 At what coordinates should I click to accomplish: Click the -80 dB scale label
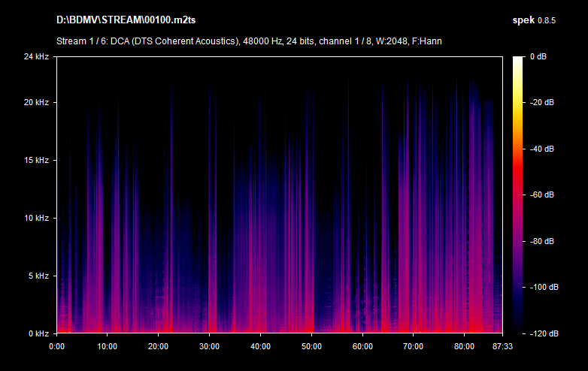541,241
